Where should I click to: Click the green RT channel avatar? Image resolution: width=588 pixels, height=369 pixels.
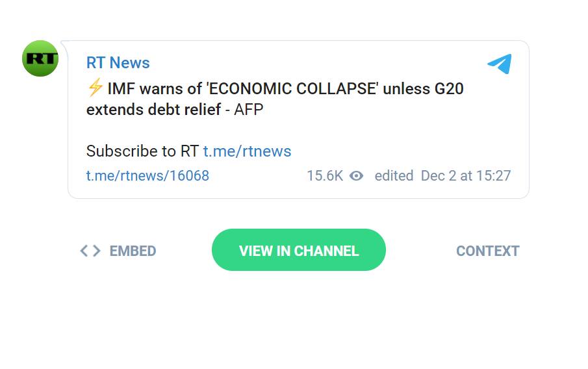(40, 58)
